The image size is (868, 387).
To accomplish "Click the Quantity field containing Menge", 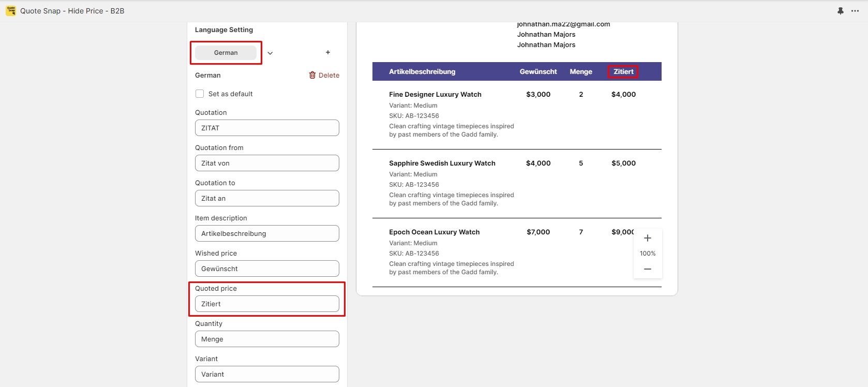I will point(267,339).
